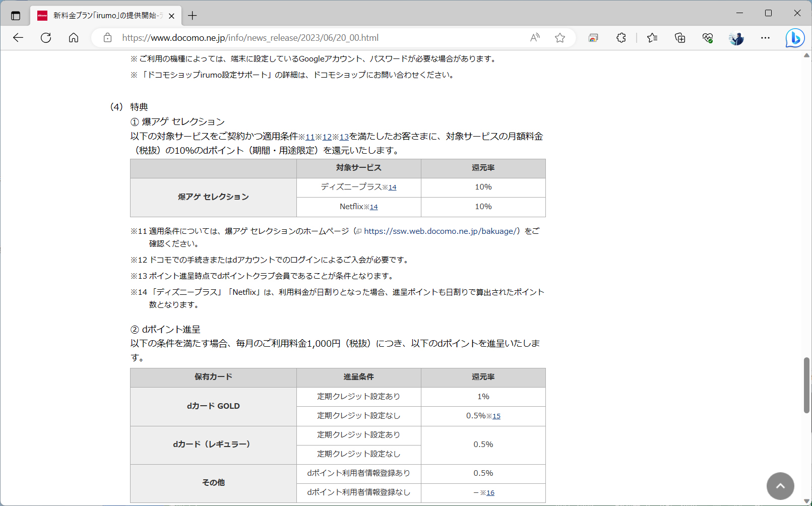Screen dimensions: 812x506
Task: Refresh the docomo news page
Action: [45, 37]
